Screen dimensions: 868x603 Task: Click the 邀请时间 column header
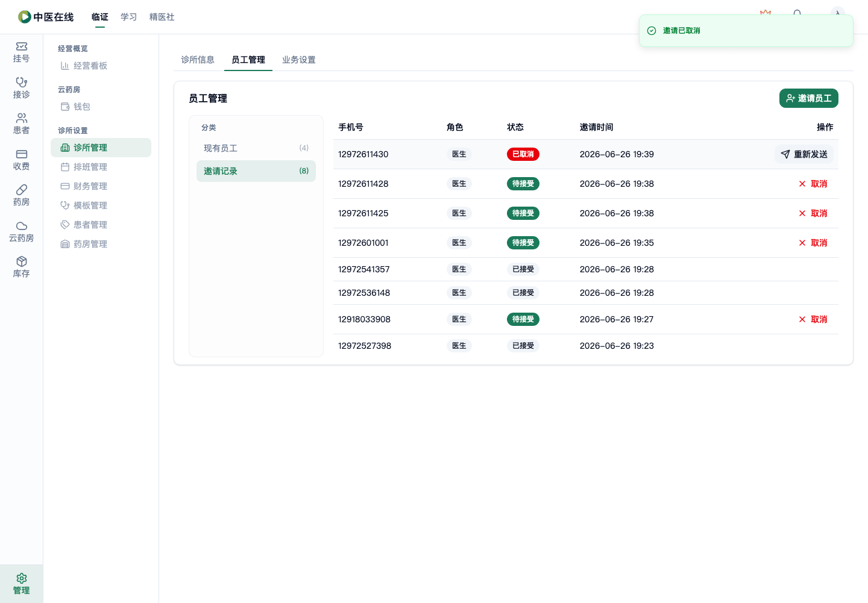point(597,127)
